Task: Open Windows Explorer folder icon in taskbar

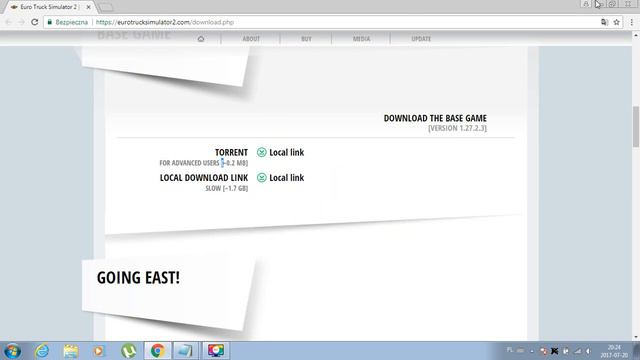Action: click(x=71, y=351)
